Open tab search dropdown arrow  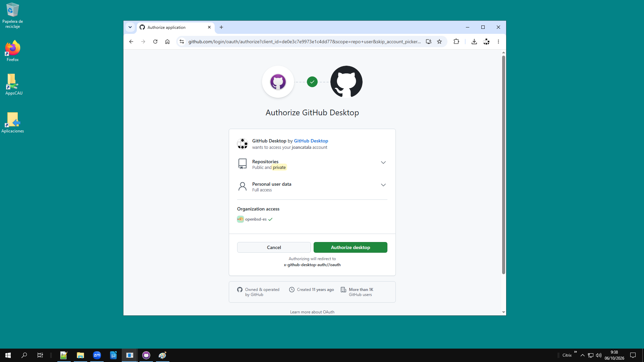click(x=130, y=27)
